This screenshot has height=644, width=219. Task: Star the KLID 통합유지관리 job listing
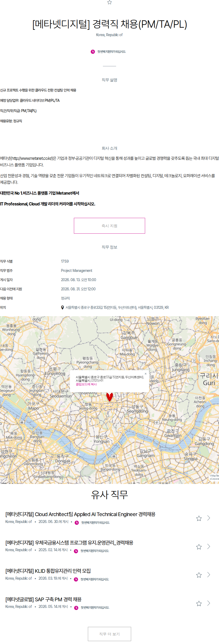pyautogui.click(x=199, y=575)
